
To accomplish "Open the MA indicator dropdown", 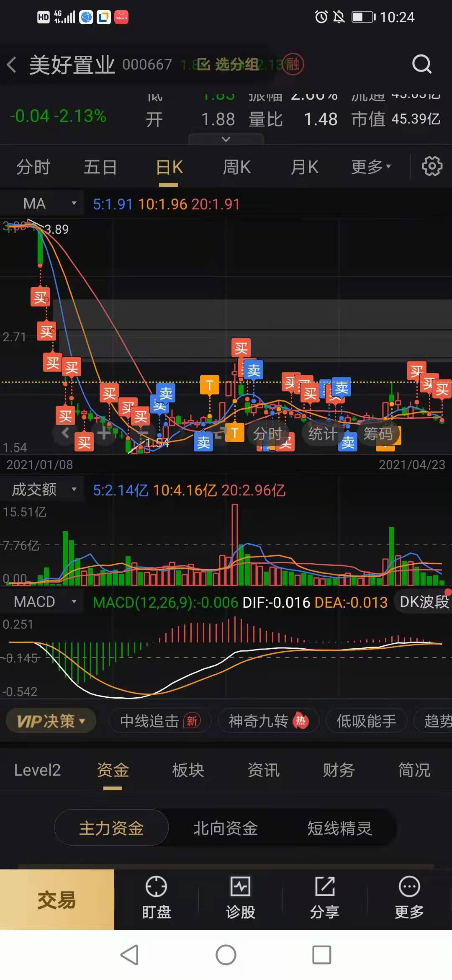I will coord(42,204).
